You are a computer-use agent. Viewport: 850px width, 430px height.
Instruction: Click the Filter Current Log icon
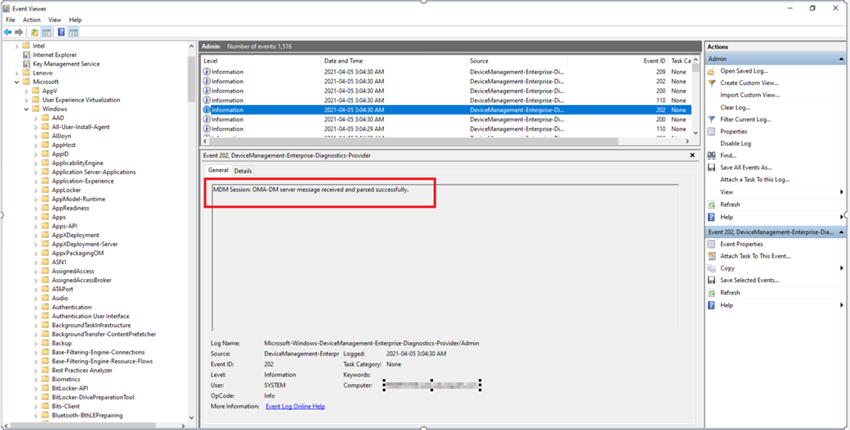pyautogui.click(x=711, y=119)
